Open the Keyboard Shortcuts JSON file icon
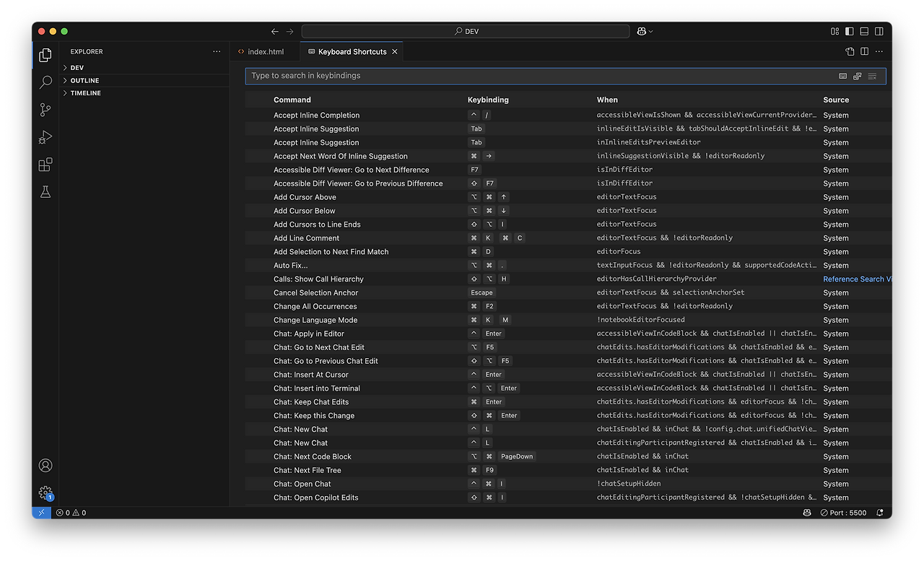Screen dimensions: 924x561 [850, 51]
